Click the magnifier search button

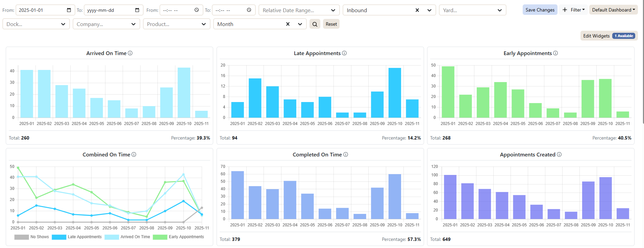[x=315, y=24]
